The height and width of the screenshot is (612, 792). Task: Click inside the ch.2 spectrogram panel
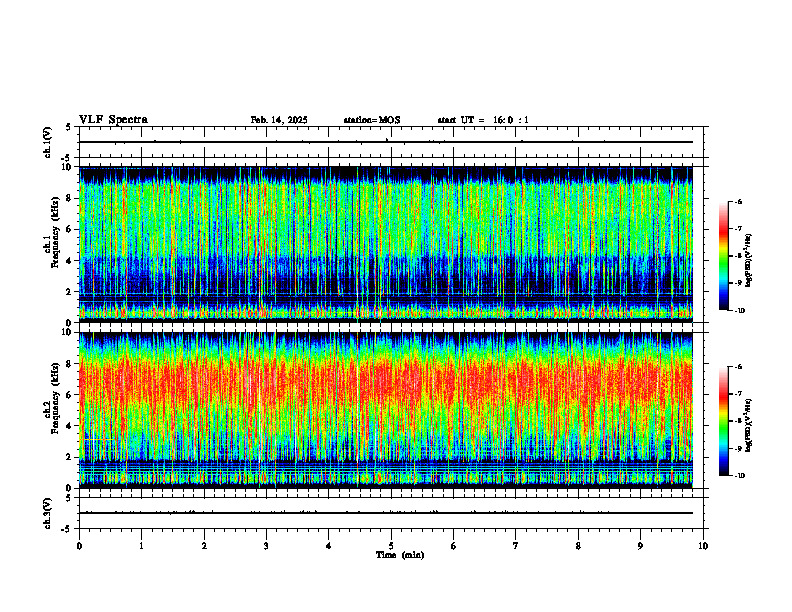pyautogui.click(x=386, y=410)
